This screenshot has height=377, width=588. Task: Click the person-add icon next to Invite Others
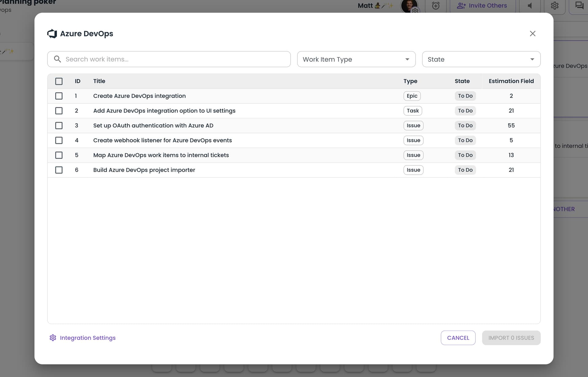click(461, 6)
